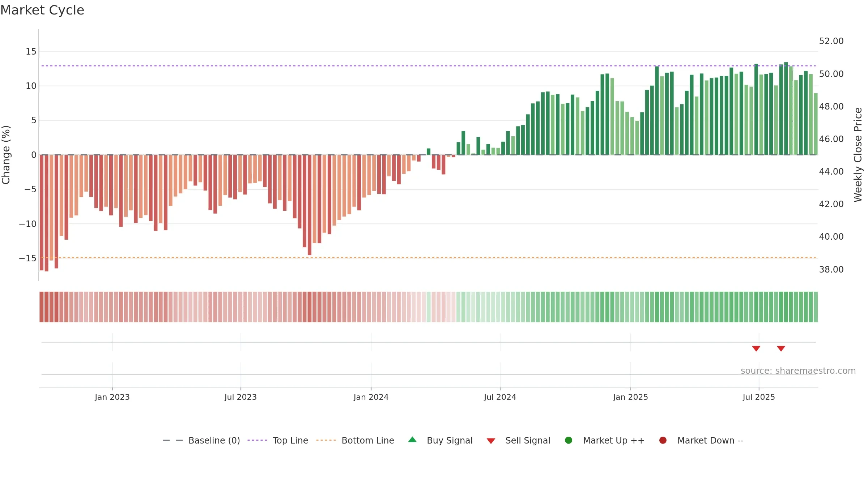Click the 50.00 price axis label
The width and height of the screenshot is (868, 488).
coord(831,74)
